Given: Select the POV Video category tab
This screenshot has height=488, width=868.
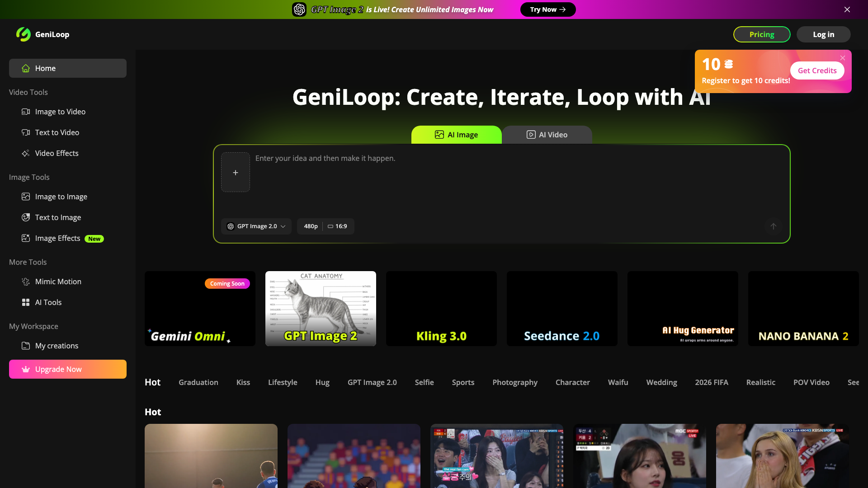Looking at the screenshot, I should [811, 382].
